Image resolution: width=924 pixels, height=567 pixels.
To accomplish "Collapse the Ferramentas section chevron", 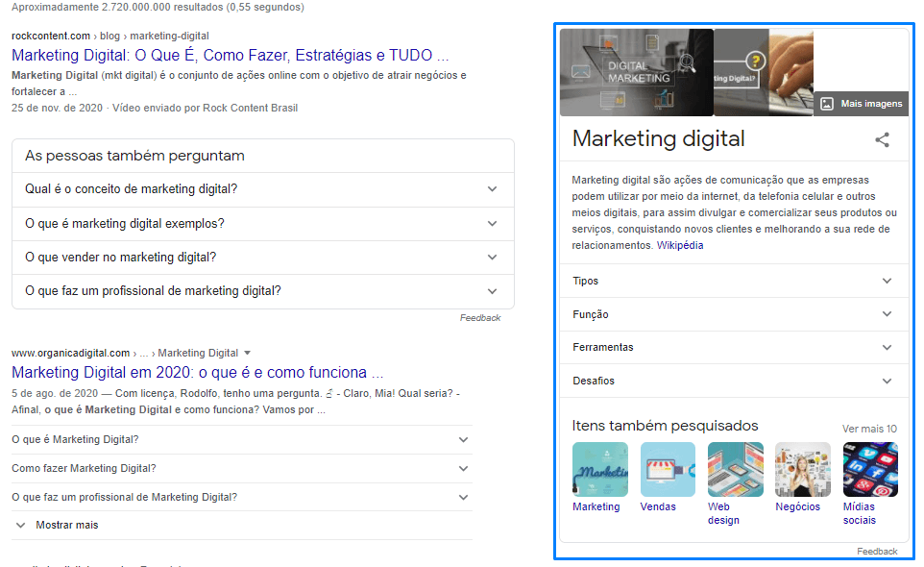I will pyautogui.click(x=888, y=347).
